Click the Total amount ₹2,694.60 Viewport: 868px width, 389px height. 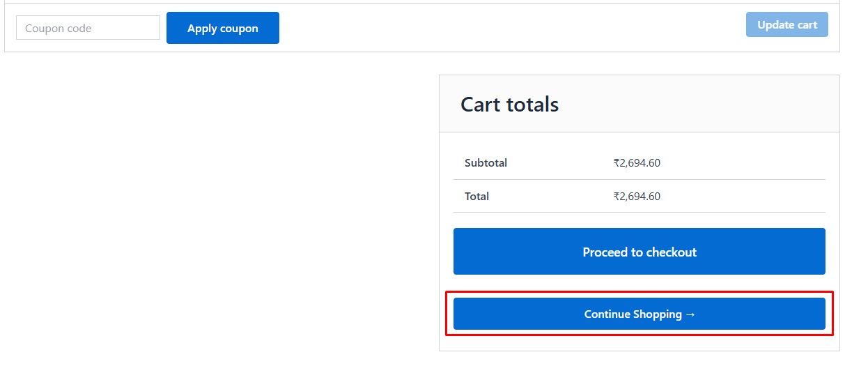pos(637,197)
